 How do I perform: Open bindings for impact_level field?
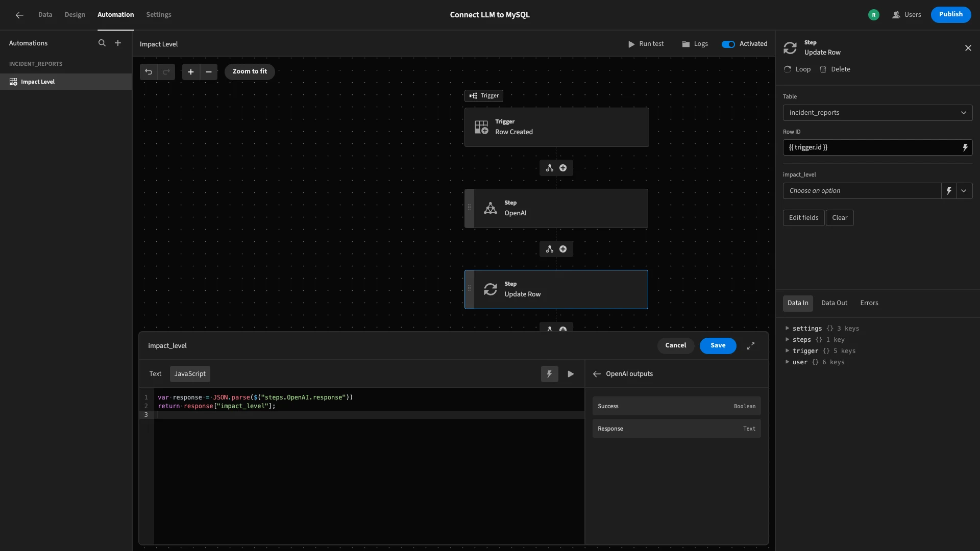949,191
